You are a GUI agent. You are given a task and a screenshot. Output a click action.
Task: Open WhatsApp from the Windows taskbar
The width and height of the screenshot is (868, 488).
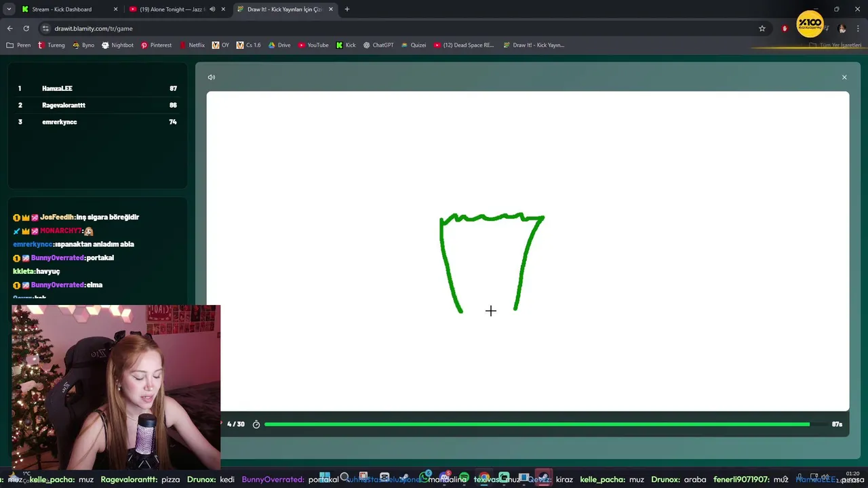(425, 478)
